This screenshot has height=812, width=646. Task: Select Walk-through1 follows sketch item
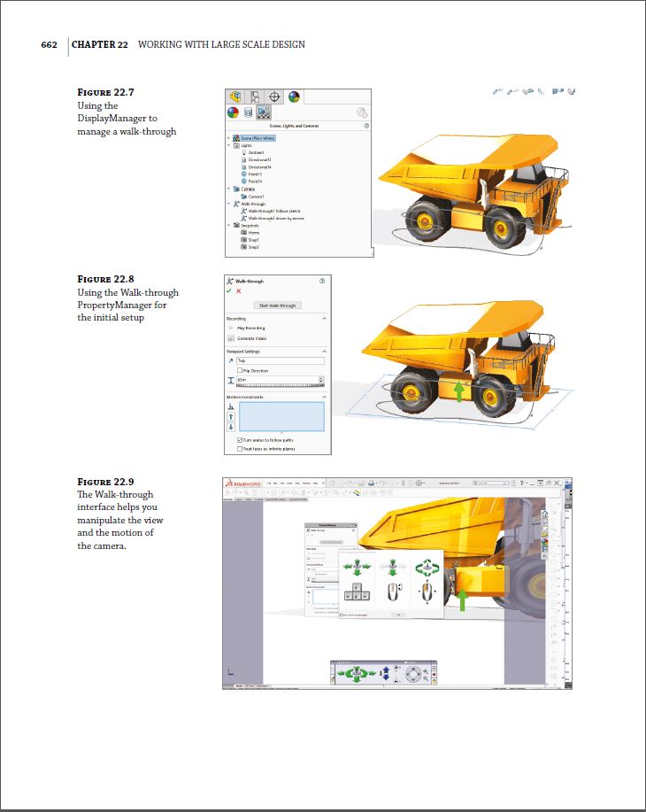[x=273, y=211]
